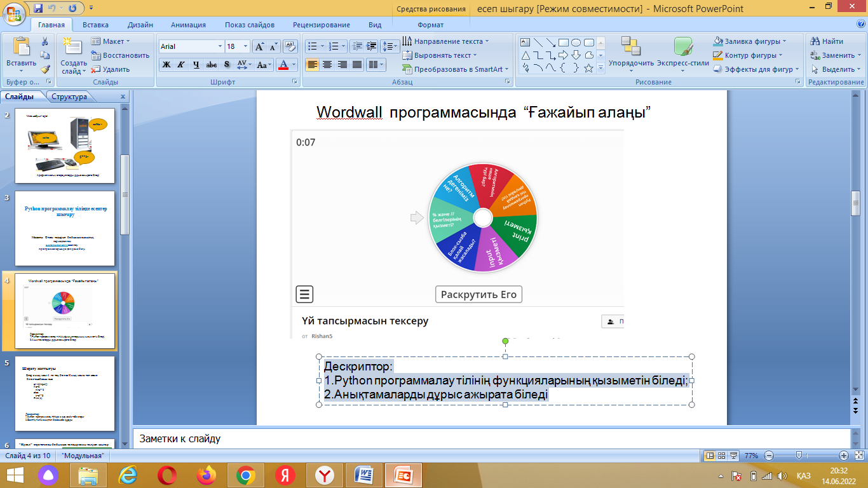Screen dimensions: 868x488
Task: Toggle text shadow
Action: [x=227, y=64]
